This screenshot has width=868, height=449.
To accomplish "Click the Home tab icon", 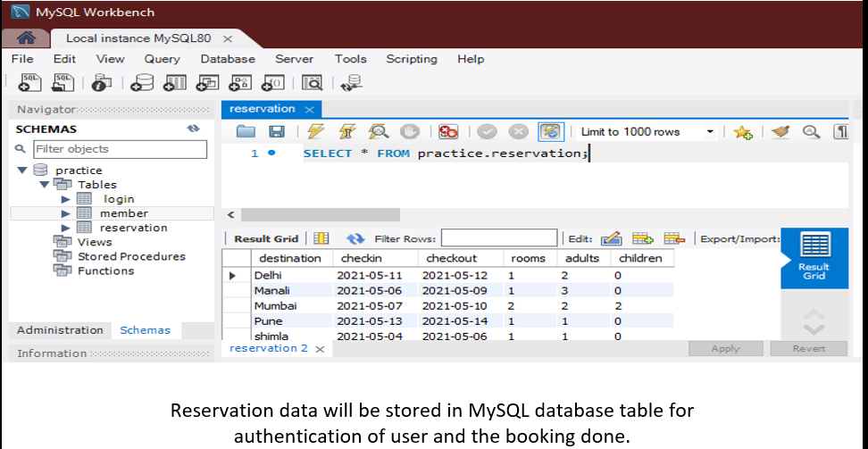I will 27,38.
